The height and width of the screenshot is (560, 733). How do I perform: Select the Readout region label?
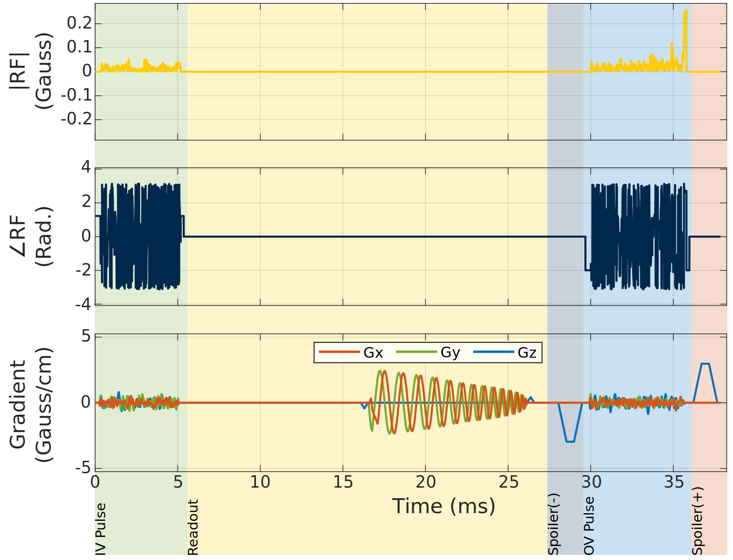click(x=193, y=527)
